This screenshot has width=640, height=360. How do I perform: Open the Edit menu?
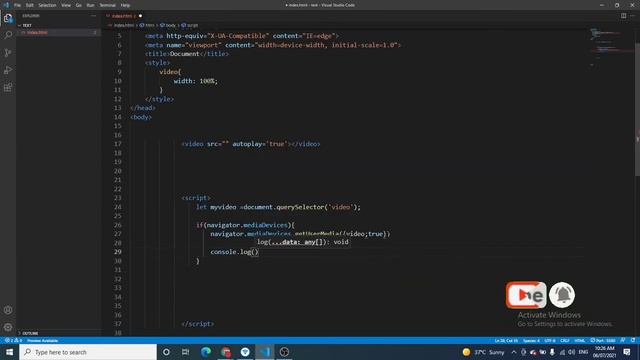click(29, 5)
